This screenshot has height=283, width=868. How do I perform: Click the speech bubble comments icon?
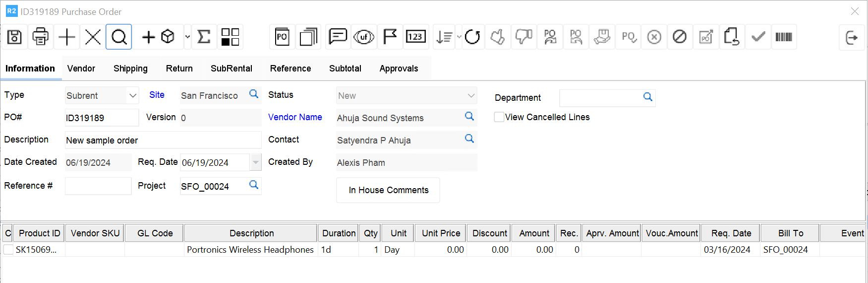(338, 37)
